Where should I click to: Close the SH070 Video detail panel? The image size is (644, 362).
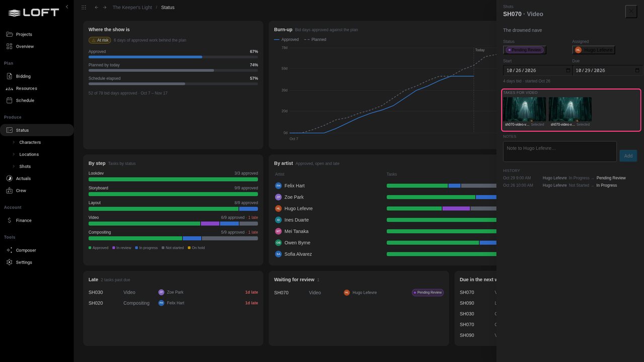click(631, 12)
